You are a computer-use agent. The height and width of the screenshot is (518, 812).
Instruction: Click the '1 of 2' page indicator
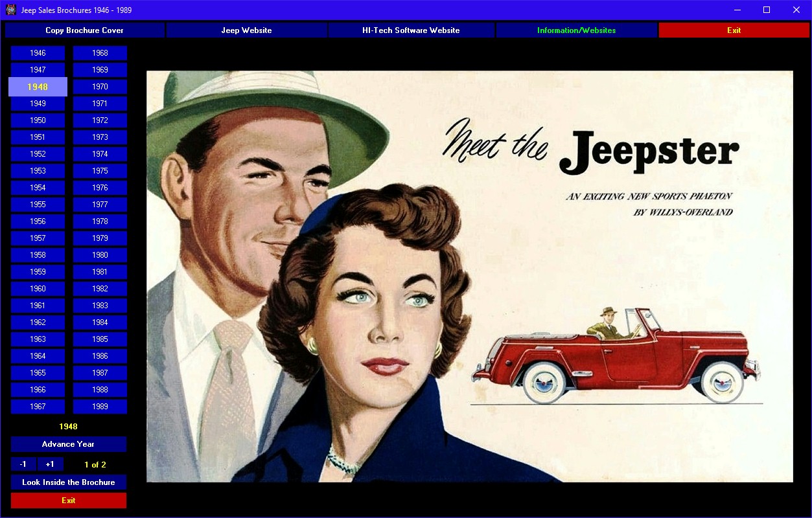point(95,465)
